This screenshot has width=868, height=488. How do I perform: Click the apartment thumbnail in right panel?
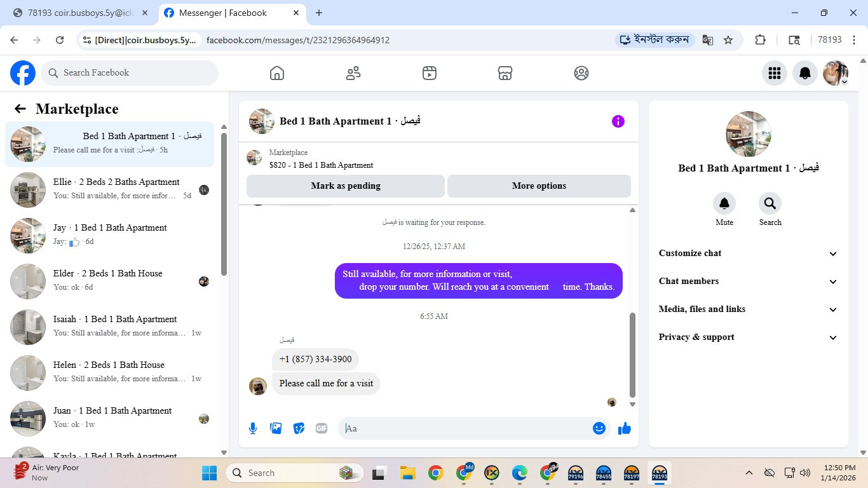(748, 134)
